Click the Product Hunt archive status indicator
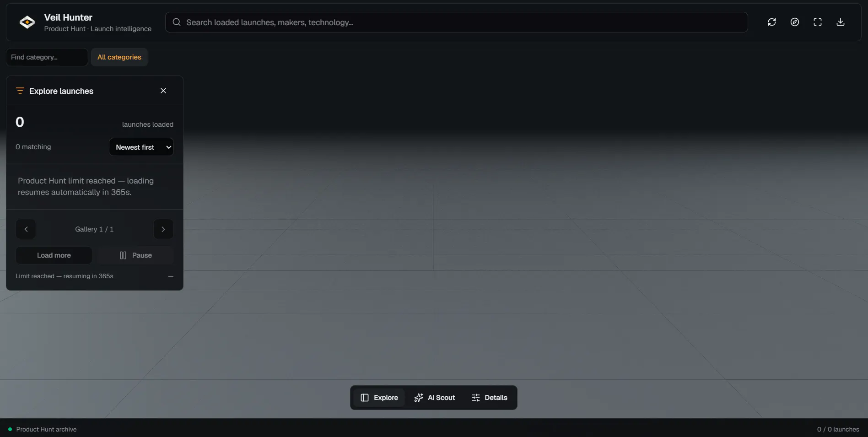This screenshot has width=868, height=437. 43,429
